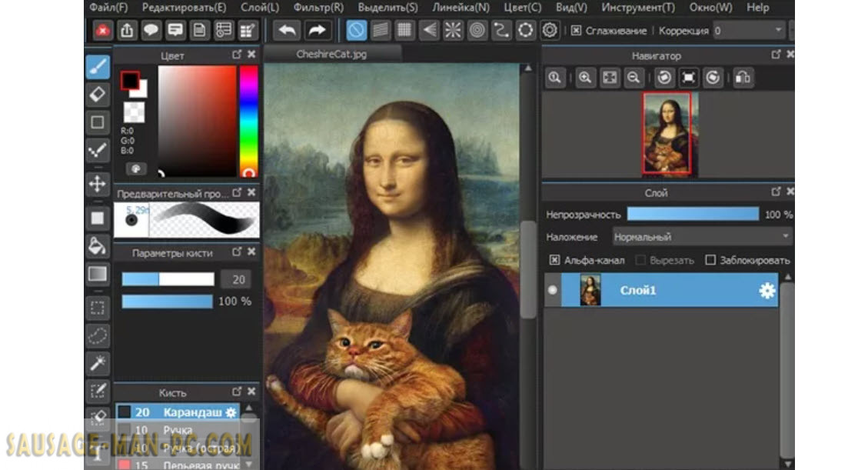Select the rectangular Selection tool
The height and width of the screenshot is (470, 868).
point(98,308)
